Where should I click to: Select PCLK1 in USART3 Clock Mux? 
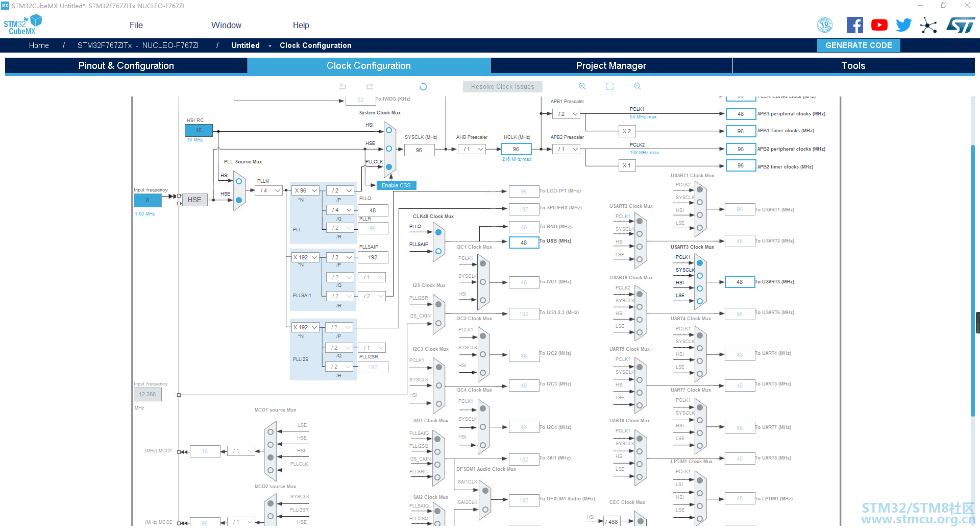click(700, 263)
